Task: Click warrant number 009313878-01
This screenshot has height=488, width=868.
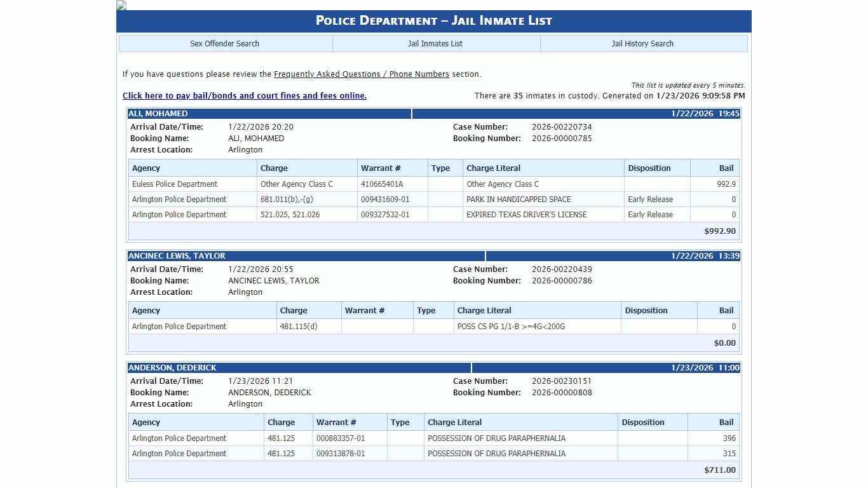Action: click(x=341, y=454)
